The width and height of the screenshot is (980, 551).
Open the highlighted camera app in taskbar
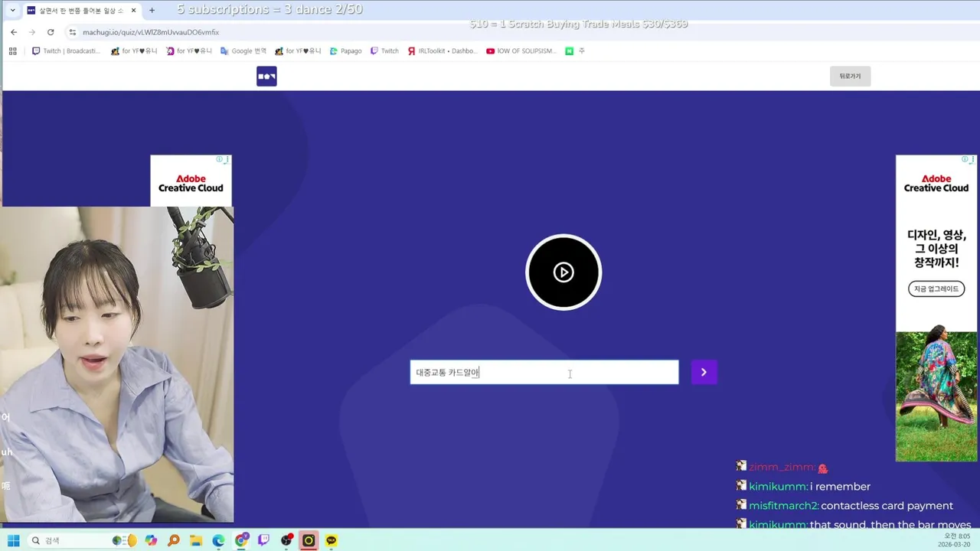coord(309,540)
